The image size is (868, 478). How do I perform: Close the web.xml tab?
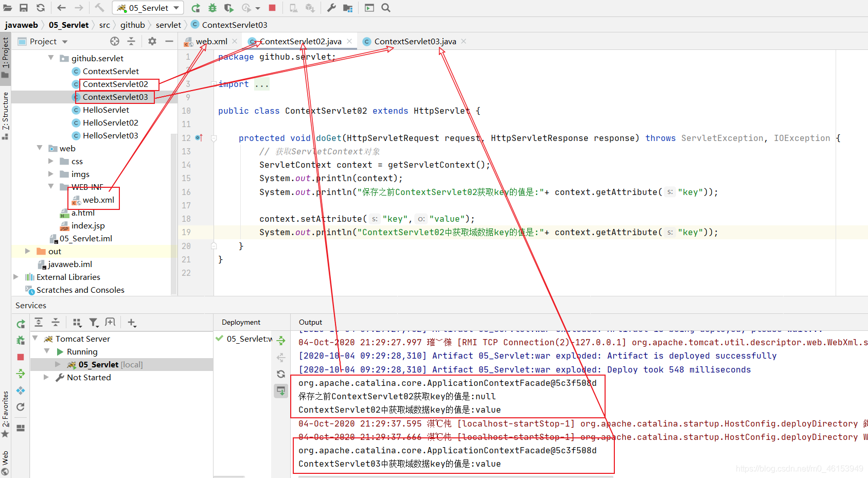235,41
